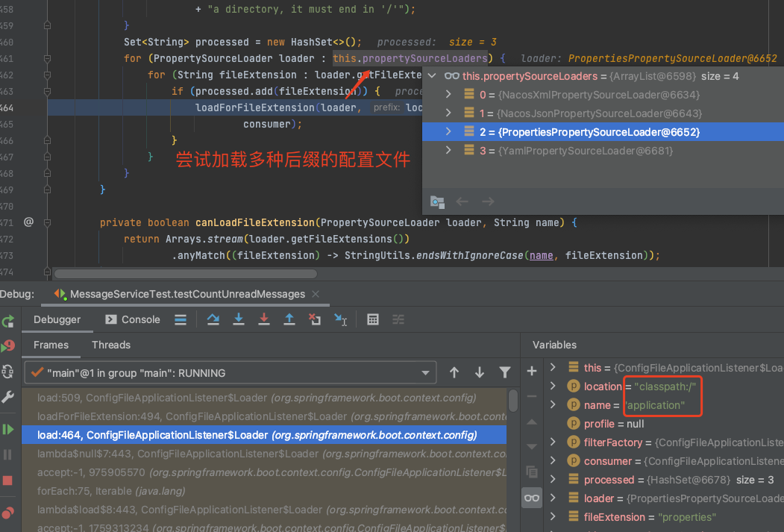The width and height of the screenshot is (784, 532).
Task: Click the remove watch minus icon
Action: [532, 396]
